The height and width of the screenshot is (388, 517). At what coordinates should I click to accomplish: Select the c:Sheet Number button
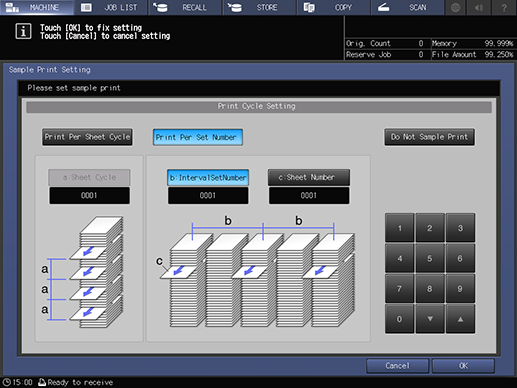point(309,177)
